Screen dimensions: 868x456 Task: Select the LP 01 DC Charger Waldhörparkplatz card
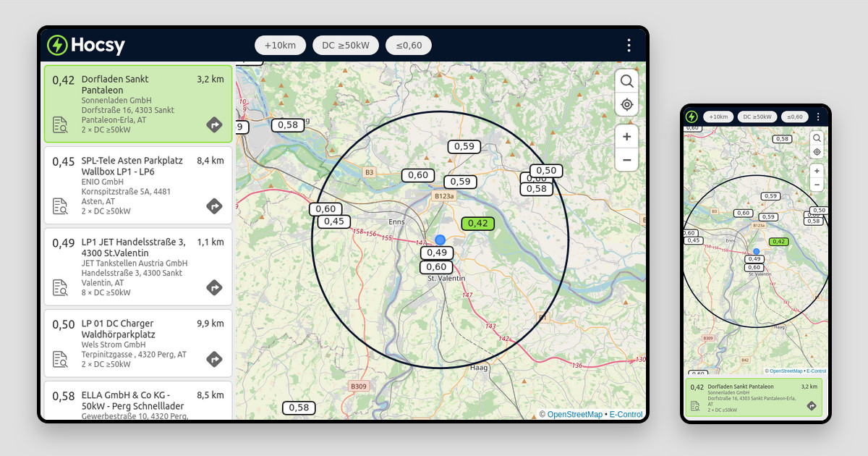[x=138, y=343]
